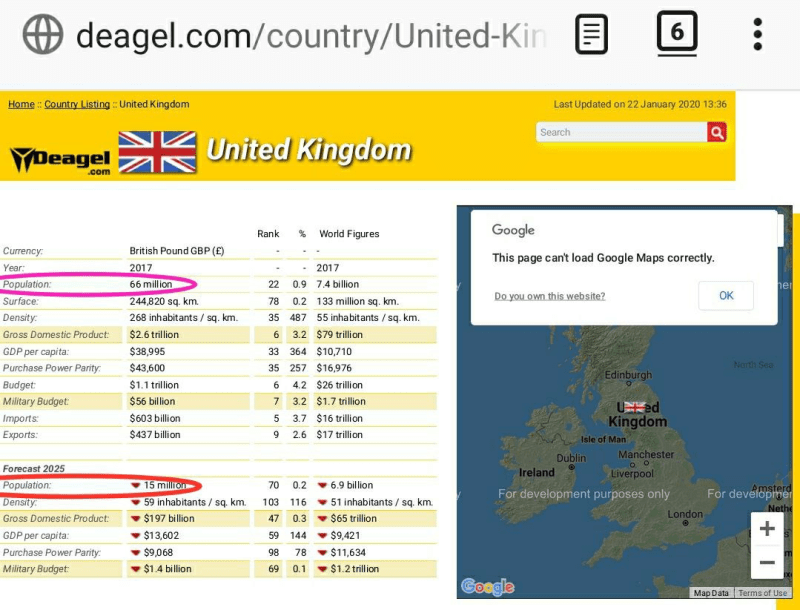Click the 'Ireland' map label
800x610 pixels.
537,472
